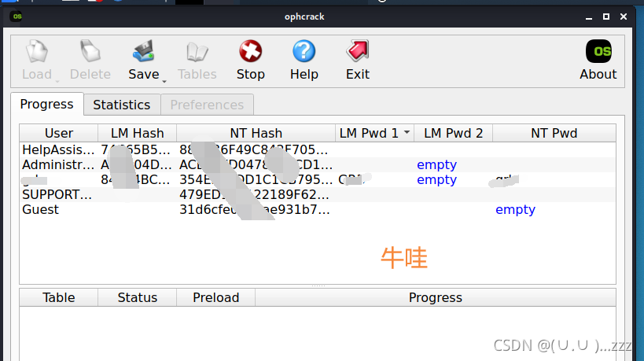The height and width of the screenshot is (361, 644).
Task: Sort by the LM Hash column header
Action: (137, 133)
